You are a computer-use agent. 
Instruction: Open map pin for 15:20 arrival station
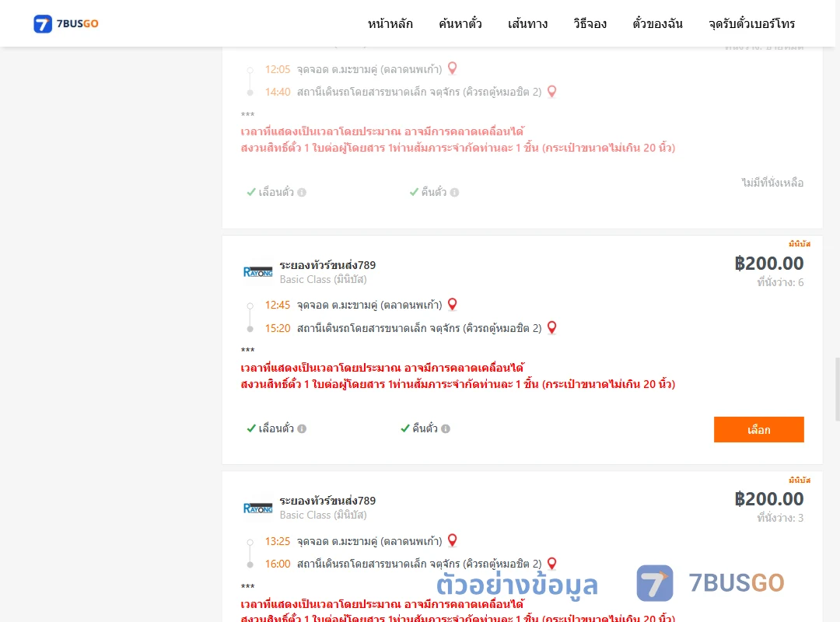coord(551,327)
